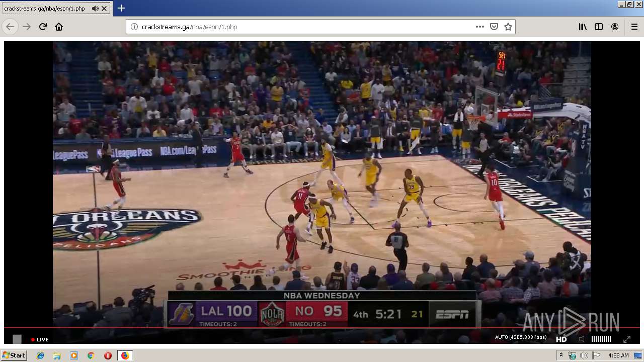Enter fullscreen mode in video player

[x=627, y=339]
